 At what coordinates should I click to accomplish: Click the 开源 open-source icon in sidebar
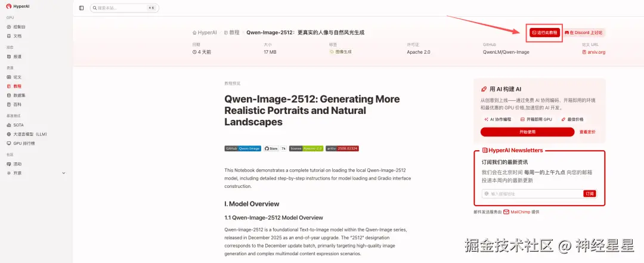pyautogui.click(x=9, y=173)
